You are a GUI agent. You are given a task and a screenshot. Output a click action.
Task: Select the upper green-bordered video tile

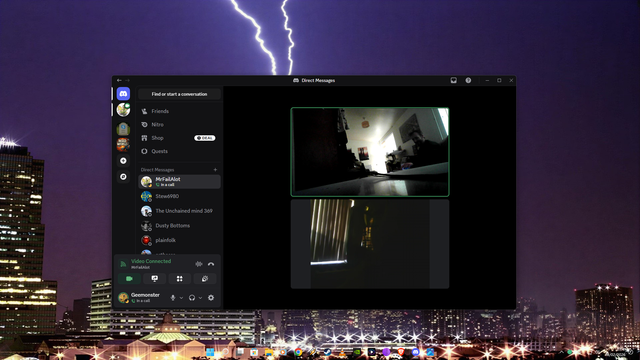pyautogui.click(x=370, y=152)
